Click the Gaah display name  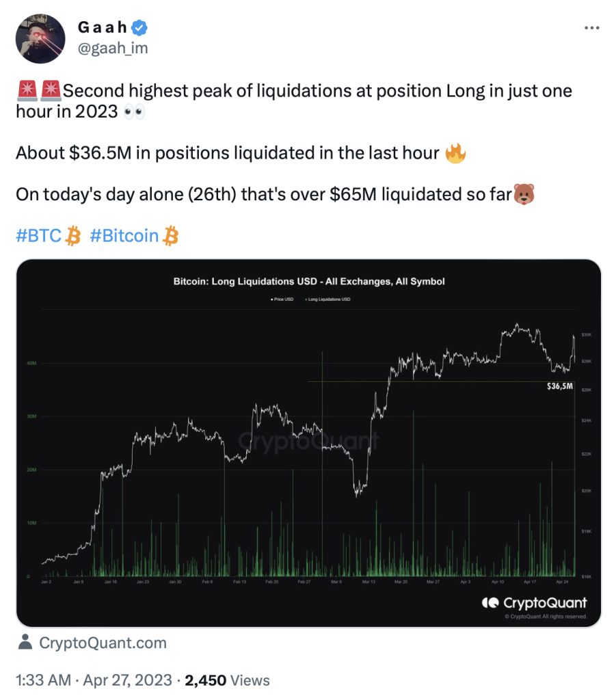coord(103,28)
